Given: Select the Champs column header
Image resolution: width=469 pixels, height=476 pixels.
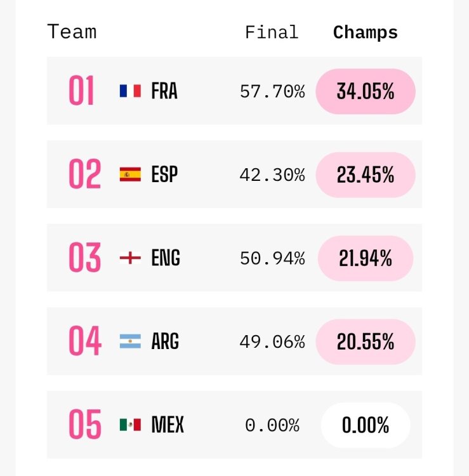Looking at the screenshot, I should click(365, 32).
